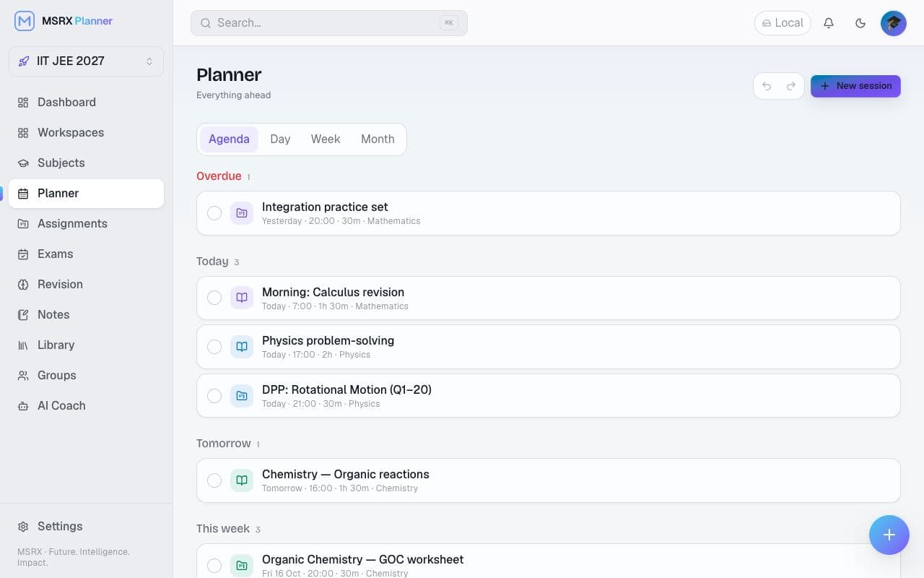Viewport: 924px width, 578px height.
Task: Switch to the Agenda view tab
Action: (x=229, y=139)
